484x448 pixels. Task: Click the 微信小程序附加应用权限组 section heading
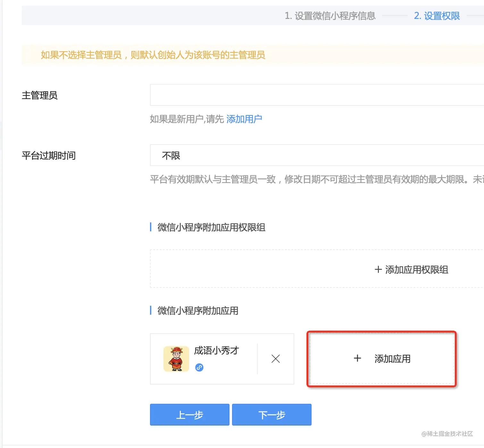(x=211, y=227)
